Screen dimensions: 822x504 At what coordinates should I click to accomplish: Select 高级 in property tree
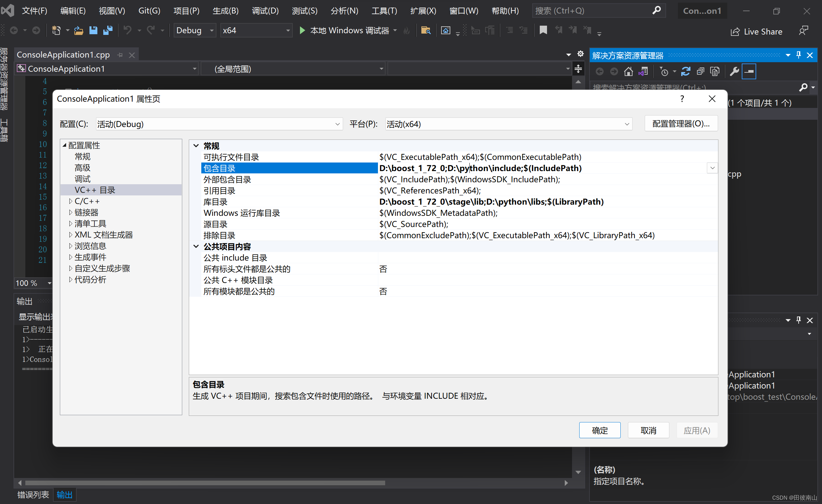click(x=83, y=167)
